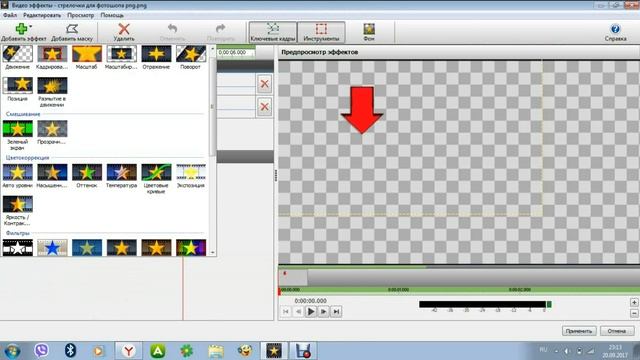Open the Фон background tool
The height and width of the screenshot is (360, 640).
click(x=369, y=32)
